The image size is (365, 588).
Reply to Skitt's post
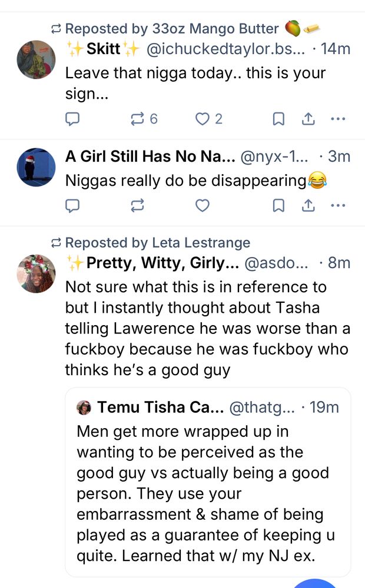pos(72,119)
